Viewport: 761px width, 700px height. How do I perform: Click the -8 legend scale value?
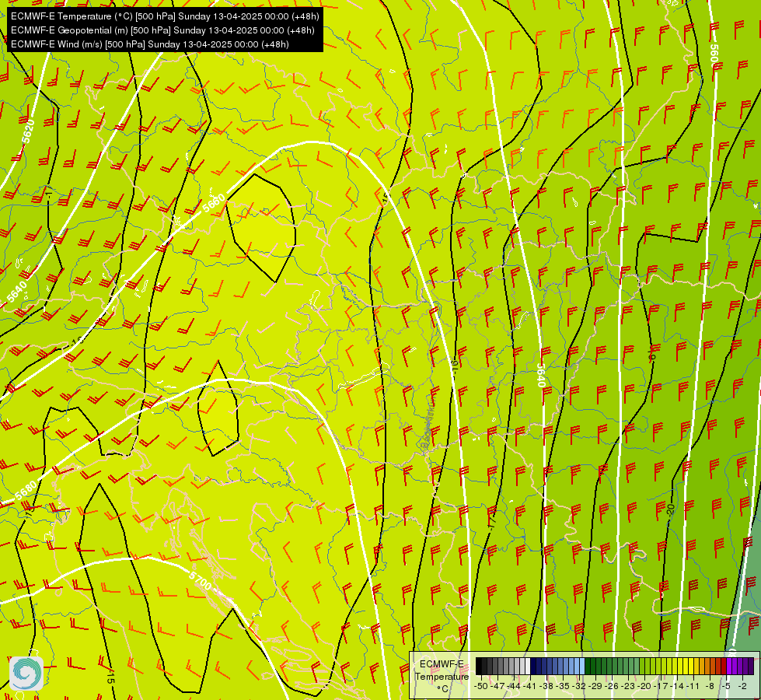710,686
